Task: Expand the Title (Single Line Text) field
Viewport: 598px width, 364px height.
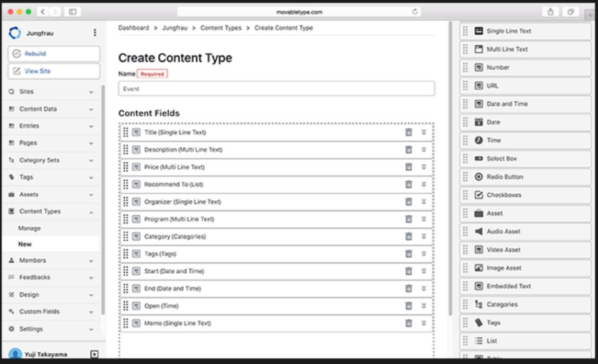Action: [425, 132]
